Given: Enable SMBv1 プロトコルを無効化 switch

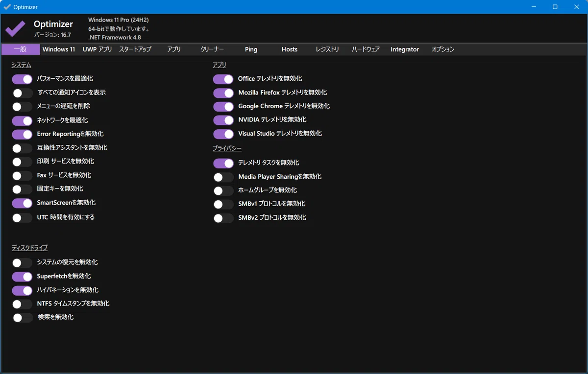Looking at the screenshot, I should click(223, 204).
